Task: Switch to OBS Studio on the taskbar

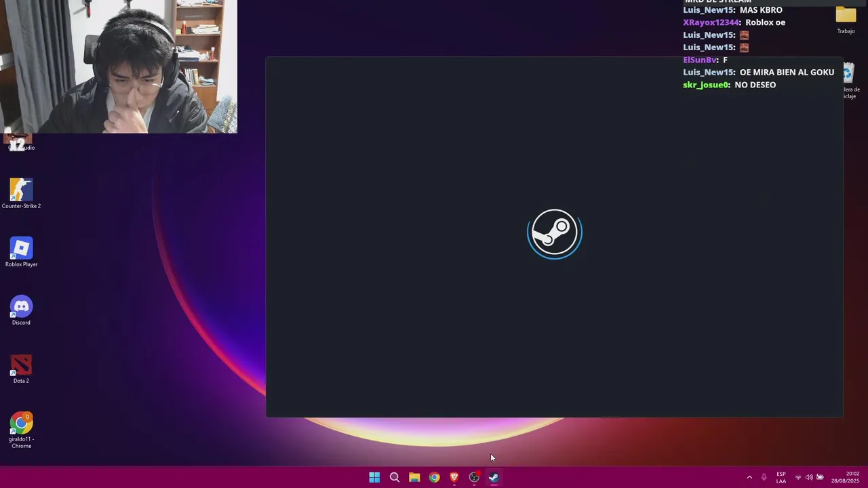Action: (x=474, y=477)
